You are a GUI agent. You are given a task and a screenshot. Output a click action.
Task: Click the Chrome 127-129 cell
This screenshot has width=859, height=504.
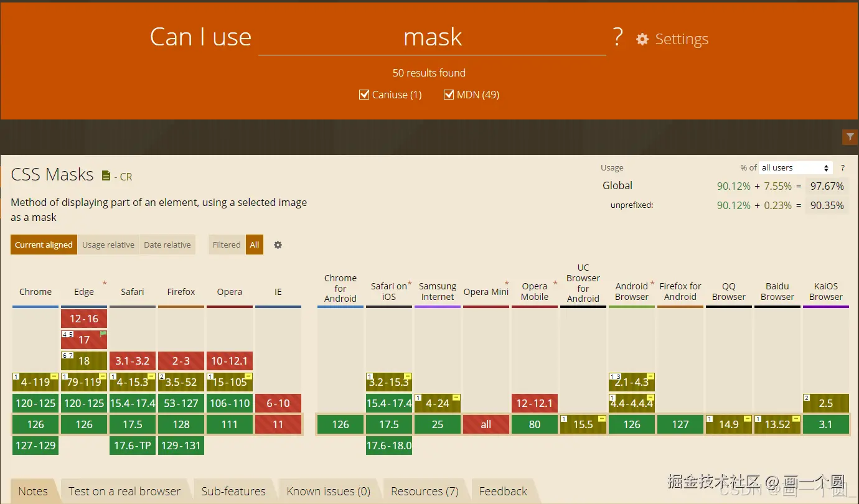click(35, 446)
